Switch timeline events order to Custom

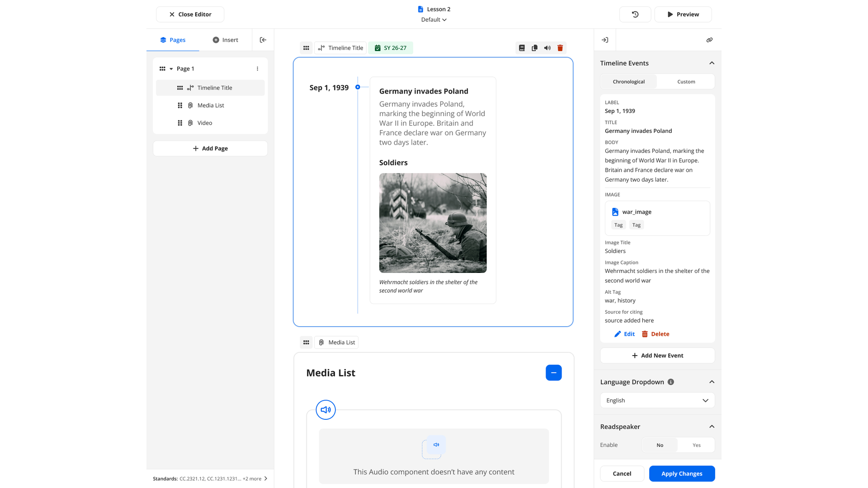(x=686, y=82)
